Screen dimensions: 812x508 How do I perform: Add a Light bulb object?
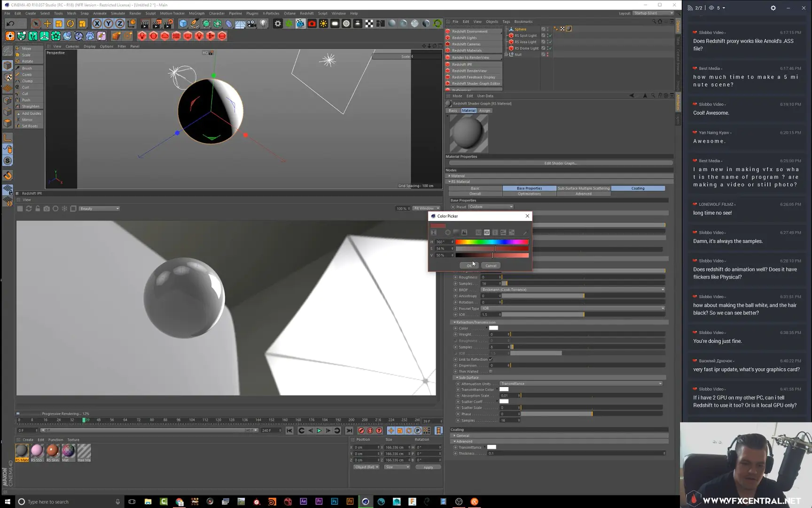pos(263,24)
